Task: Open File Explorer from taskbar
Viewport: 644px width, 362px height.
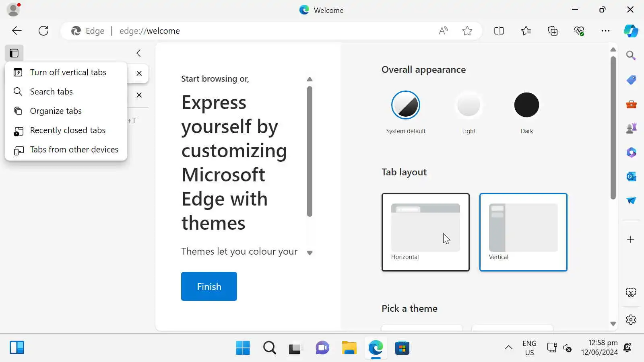Action: tap(349, 348)
